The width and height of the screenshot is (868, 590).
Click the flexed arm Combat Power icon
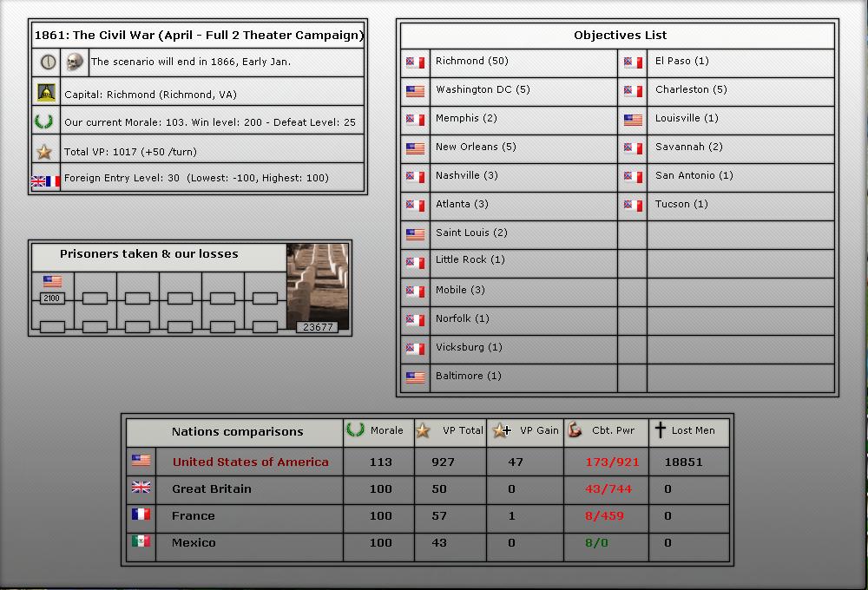pyautogui.click(x=575, y=430)
